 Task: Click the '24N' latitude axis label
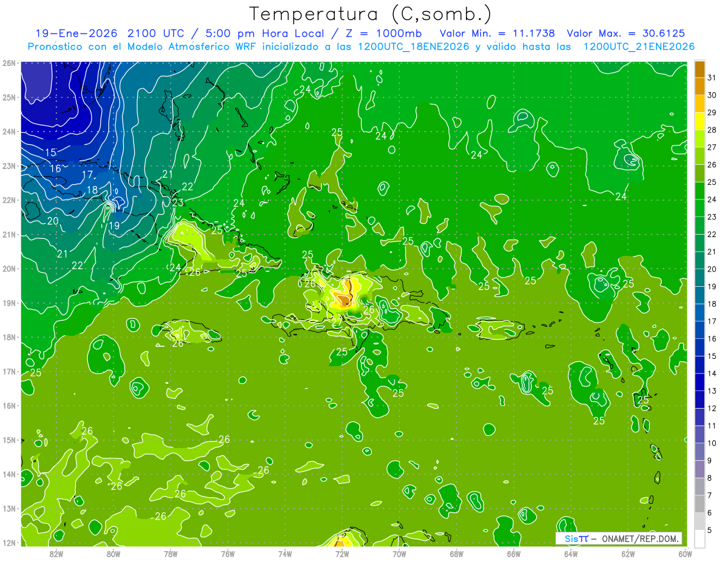click(x=9, y=132)
